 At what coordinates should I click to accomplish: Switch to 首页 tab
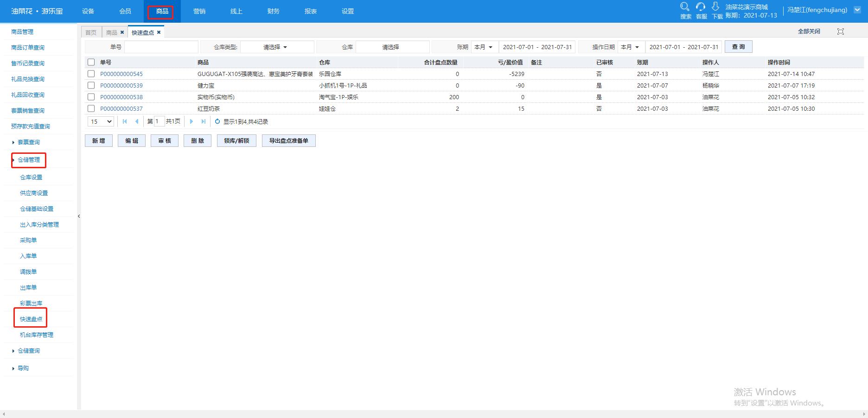click(91, 32)
